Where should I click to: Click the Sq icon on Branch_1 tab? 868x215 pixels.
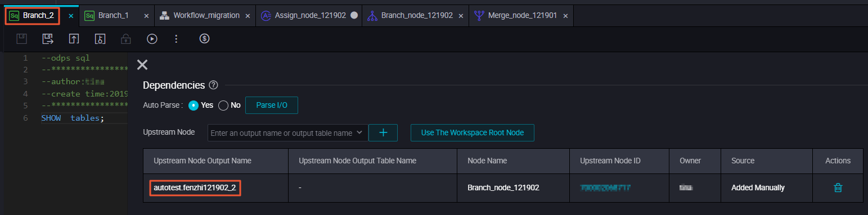[89, 16]
